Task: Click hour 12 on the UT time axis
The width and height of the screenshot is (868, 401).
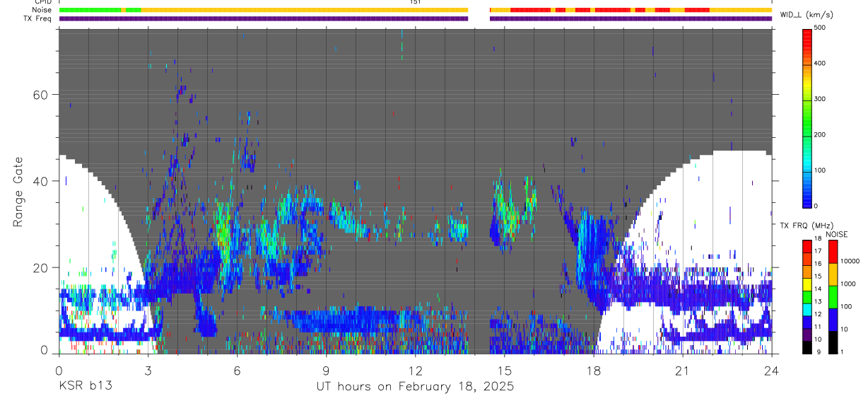Action: point(415,370)
